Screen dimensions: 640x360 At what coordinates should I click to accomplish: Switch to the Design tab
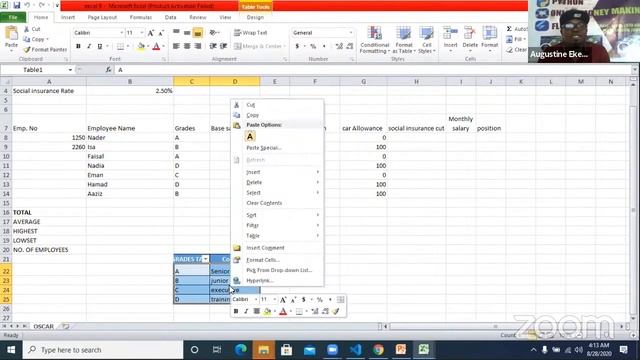pyautogui.click(x=255, y=18)
